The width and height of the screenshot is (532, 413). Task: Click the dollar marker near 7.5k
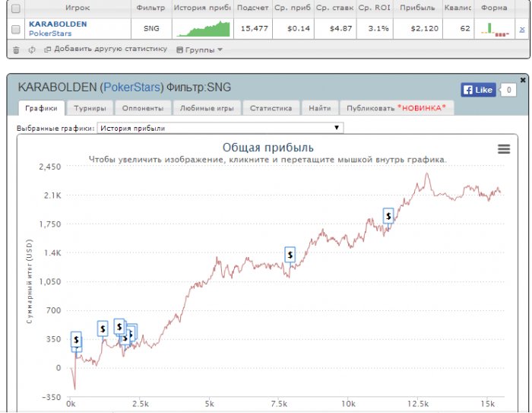[x=290, y=255]
